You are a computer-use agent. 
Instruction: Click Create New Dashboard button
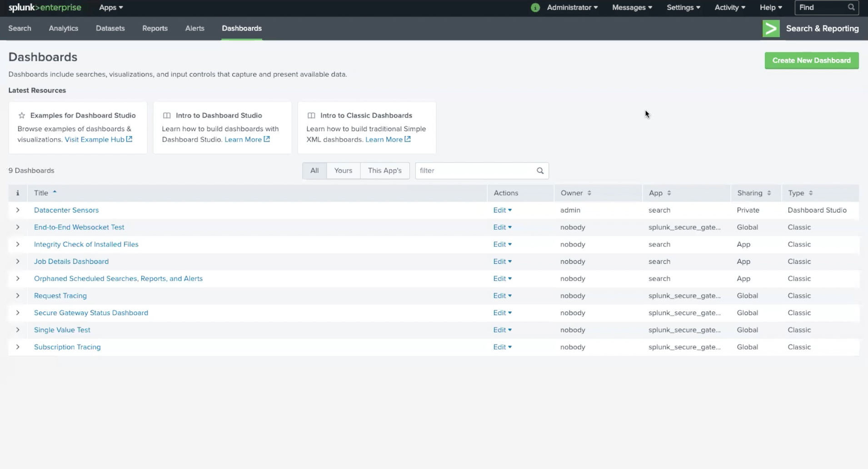(x=811, y=60)
